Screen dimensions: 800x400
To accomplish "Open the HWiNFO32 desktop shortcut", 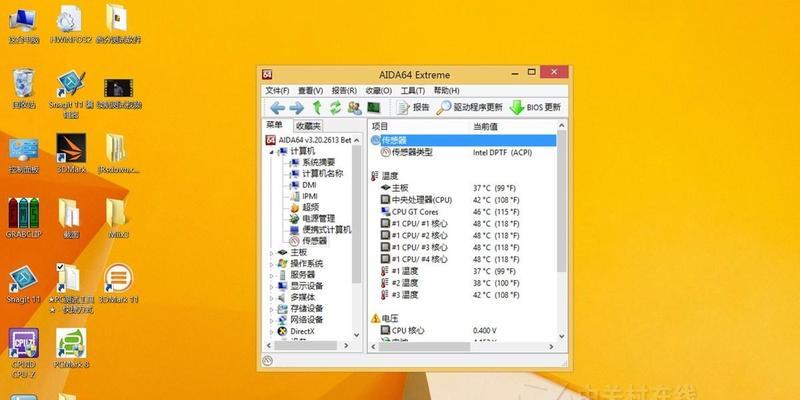I will 70,24.
